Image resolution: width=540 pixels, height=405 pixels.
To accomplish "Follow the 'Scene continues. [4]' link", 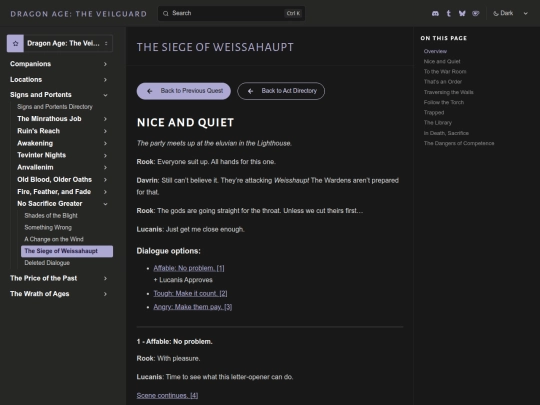I will pos(167,395).
